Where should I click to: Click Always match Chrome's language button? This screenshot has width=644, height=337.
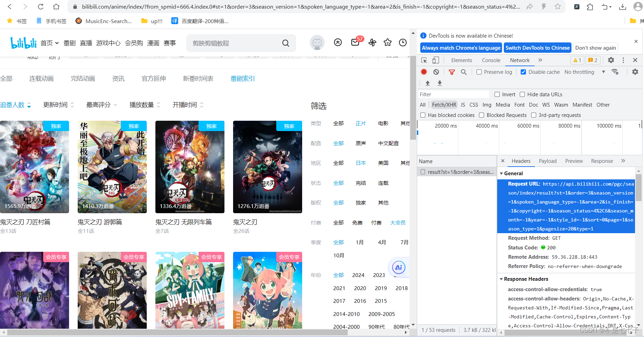pyautogui.click(x=461, y=48)
